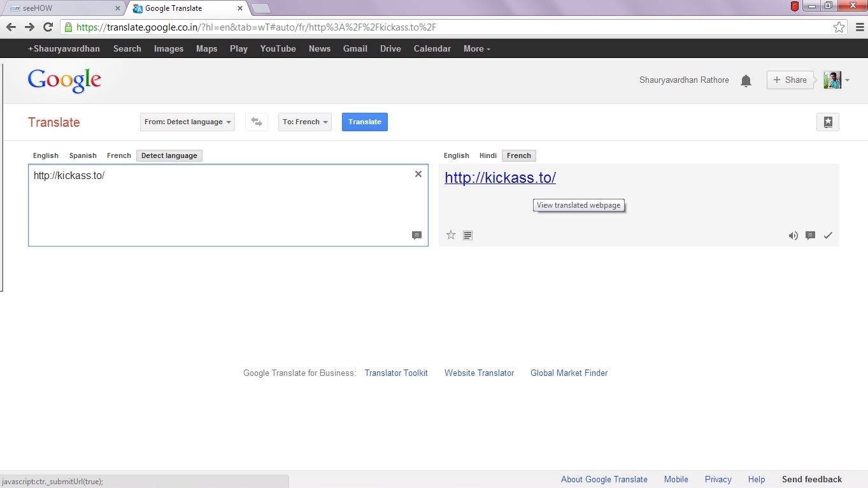Open Drive in the Google bar
This screenshot has width=868, height=488.
point(390,48)
